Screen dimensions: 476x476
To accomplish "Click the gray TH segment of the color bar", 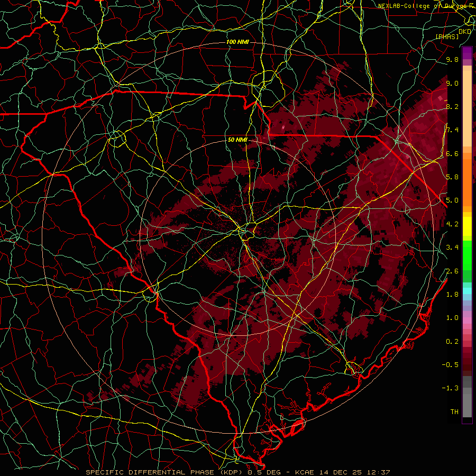I will coord(467,407).
